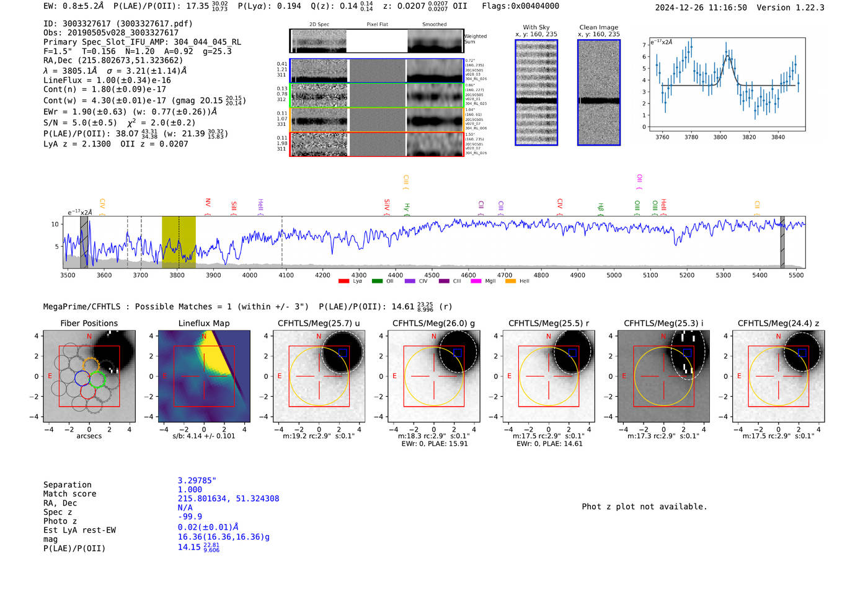Click the Flags:0x00404000 text
Viewport: 868px width, 591px height.
tap(520, 6)
